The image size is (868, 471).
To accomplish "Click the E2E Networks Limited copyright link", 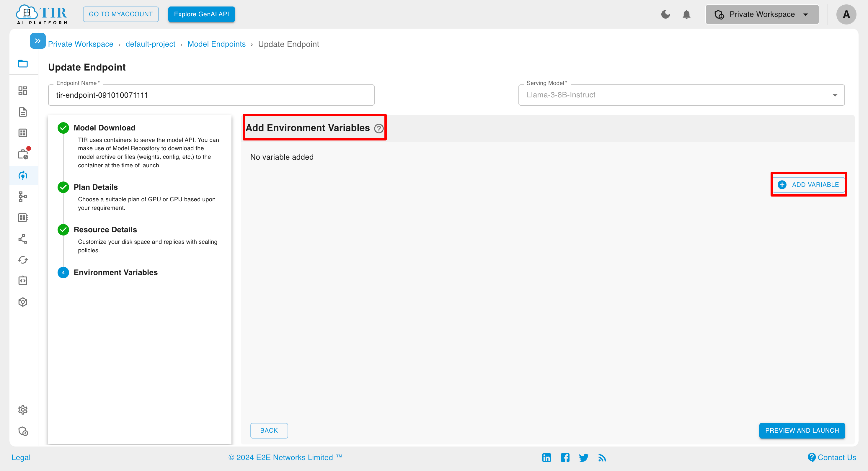I will [285, 457].
